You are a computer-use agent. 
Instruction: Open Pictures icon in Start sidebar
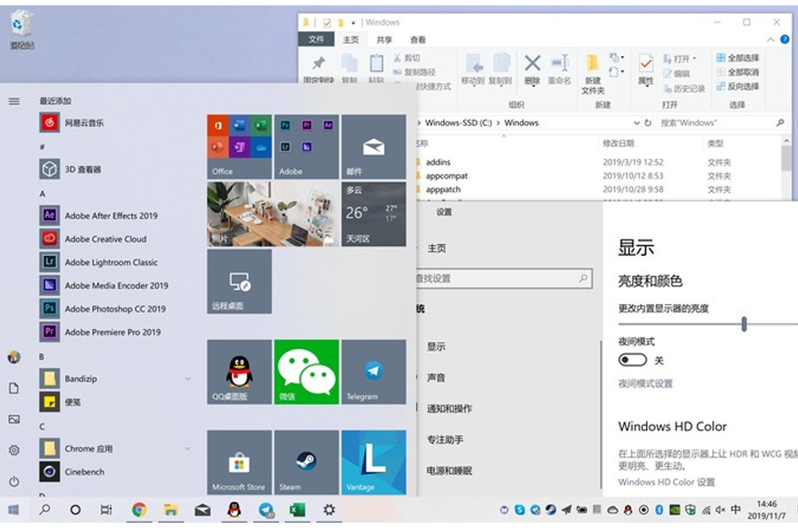coord(14,419)
